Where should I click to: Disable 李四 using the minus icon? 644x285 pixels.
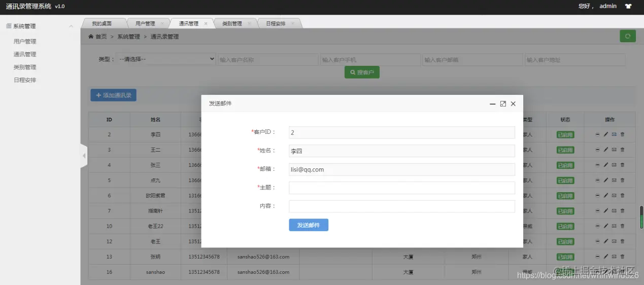click(x=597, y=134)
